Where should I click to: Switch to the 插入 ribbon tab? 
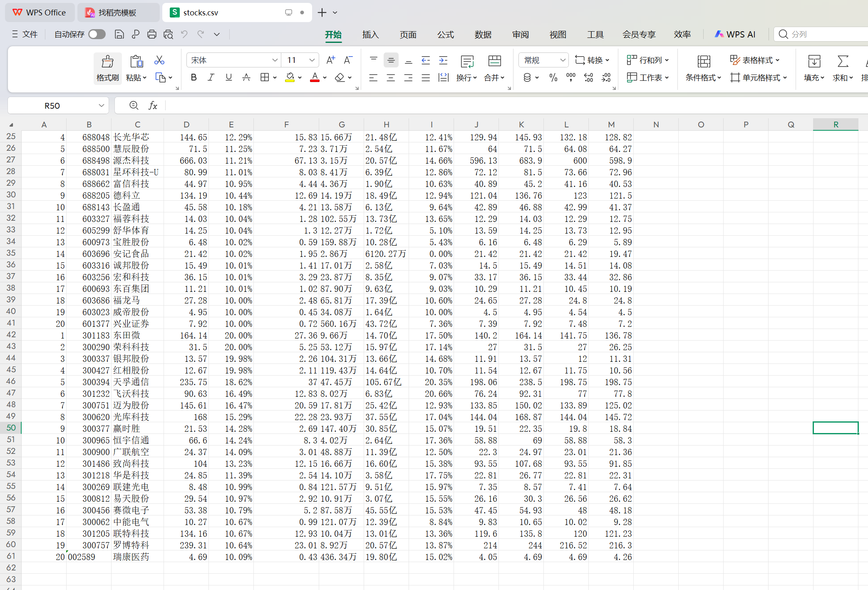370,35
